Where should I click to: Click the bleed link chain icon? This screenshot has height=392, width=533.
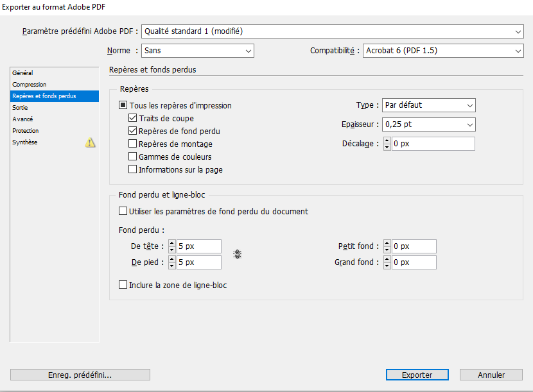(237, 254)
